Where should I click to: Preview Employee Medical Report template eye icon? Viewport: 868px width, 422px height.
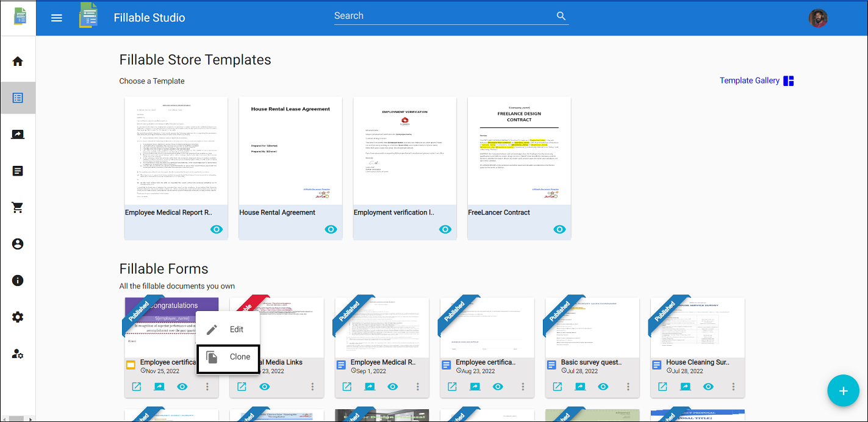point(217,229)
